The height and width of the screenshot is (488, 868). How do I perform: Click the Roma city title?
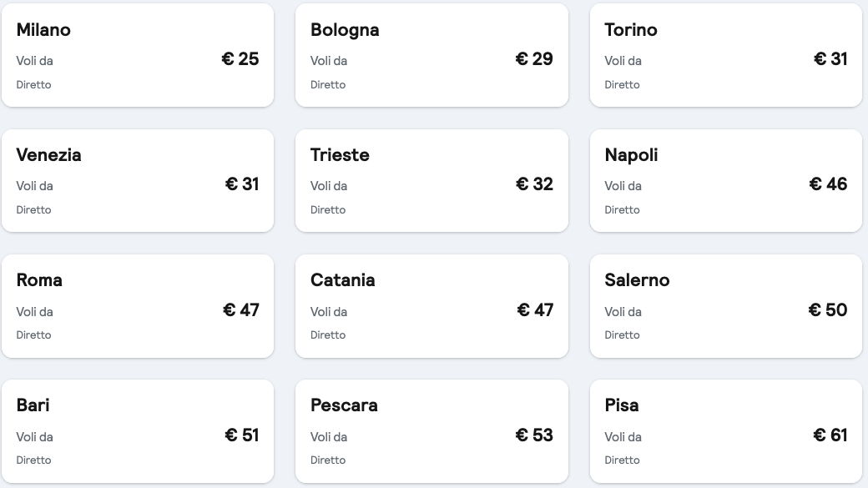click(x=39, y=280)
